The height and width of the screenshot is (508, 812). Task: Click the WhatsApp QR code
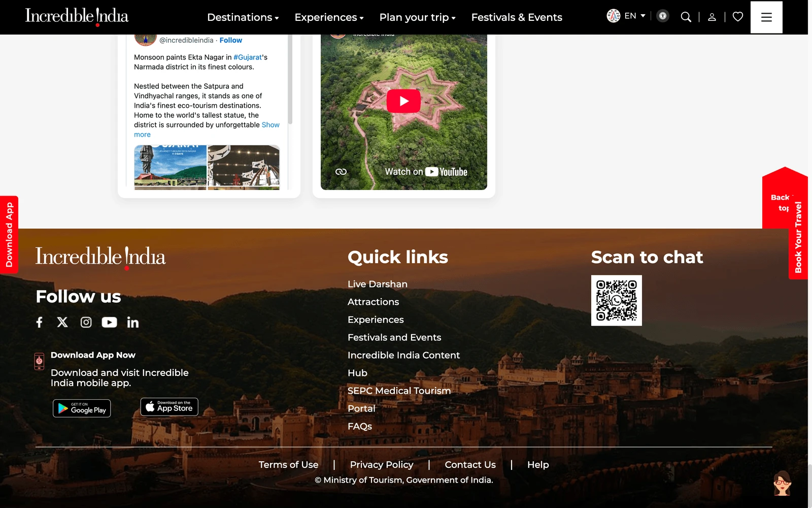point(617,301)
